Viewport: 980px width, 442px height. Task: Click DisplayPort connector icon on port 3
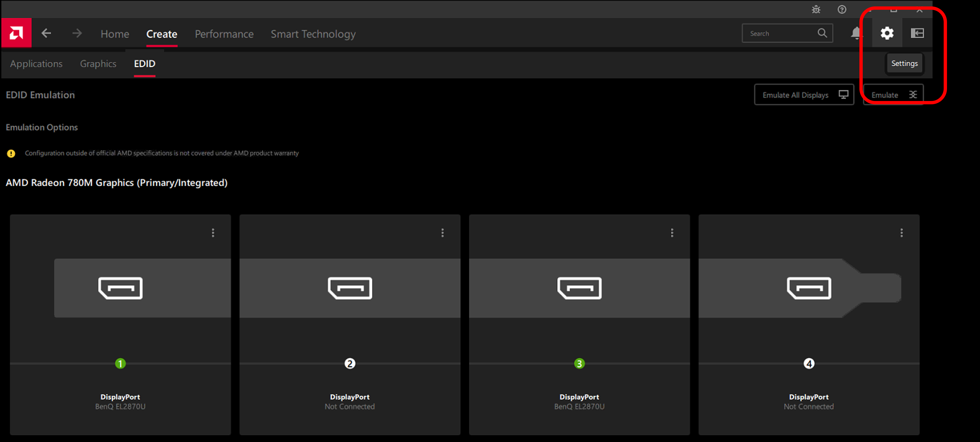point(579,288)
